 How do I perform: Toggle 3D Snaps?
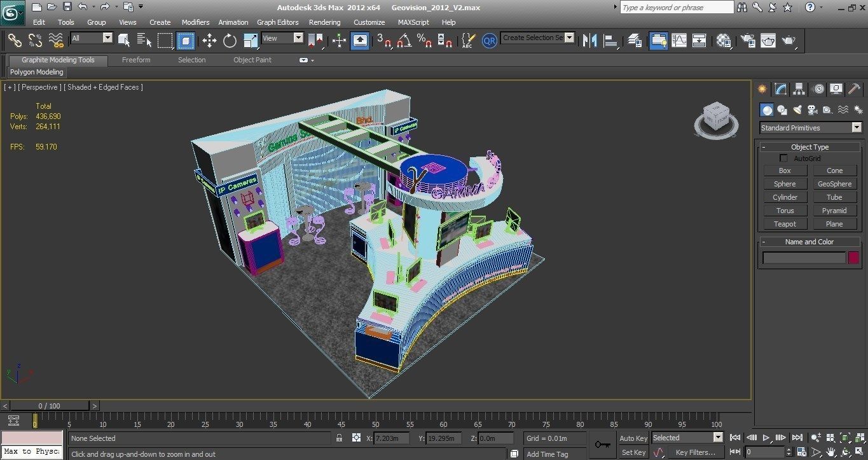(x=383, y=41)
